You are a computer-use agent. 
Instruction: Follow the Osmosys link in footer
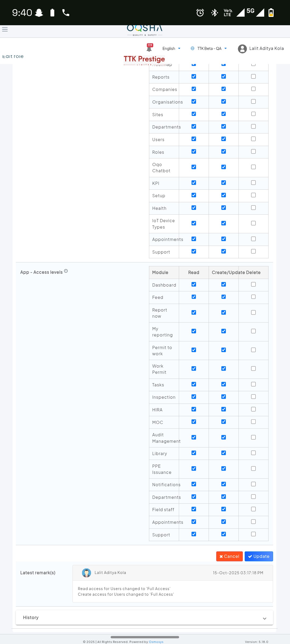click(x=156, y=642)
